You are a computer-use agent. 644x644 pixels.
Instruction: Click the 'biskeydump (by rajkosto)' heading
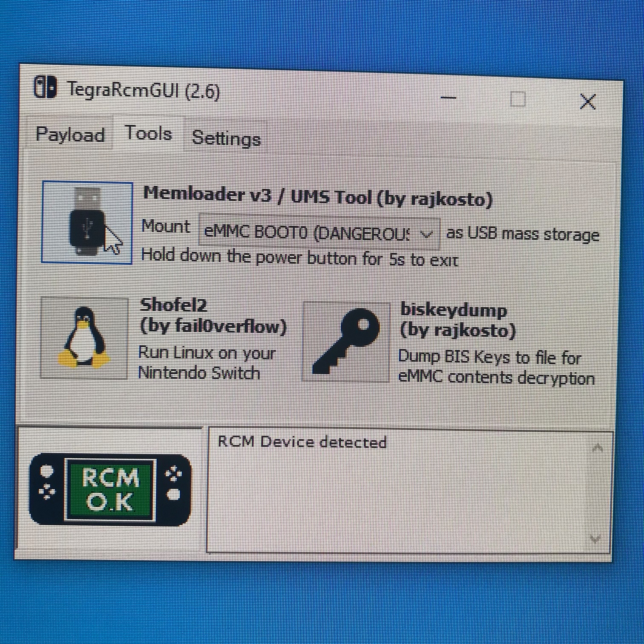458,320
